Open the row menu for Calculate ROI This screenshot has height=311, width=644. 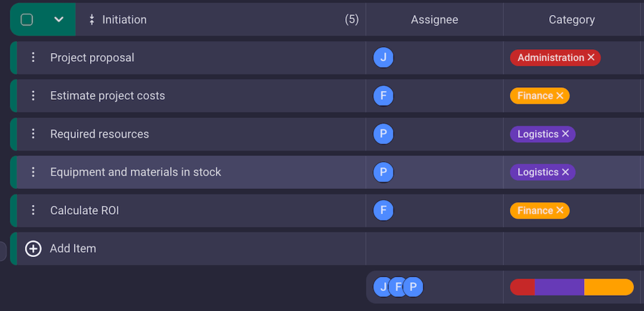[x=33, y=211]
